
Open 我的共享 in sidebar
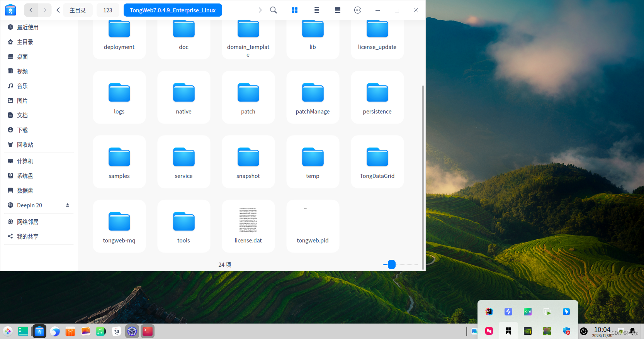coord(39,236)
